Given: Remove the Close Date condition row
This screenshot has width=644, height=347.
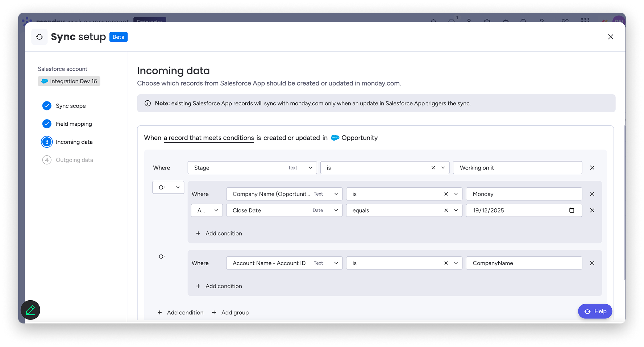Looking at the screenshot, I should 592,210.
